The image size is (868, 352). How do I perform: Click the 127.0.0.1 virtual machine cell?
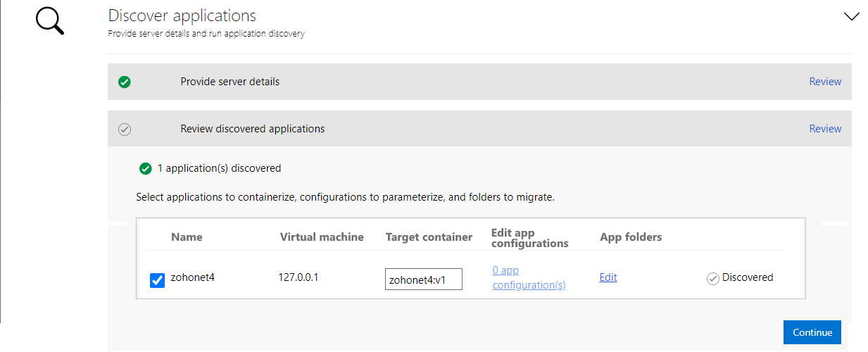tap(298, 277)
